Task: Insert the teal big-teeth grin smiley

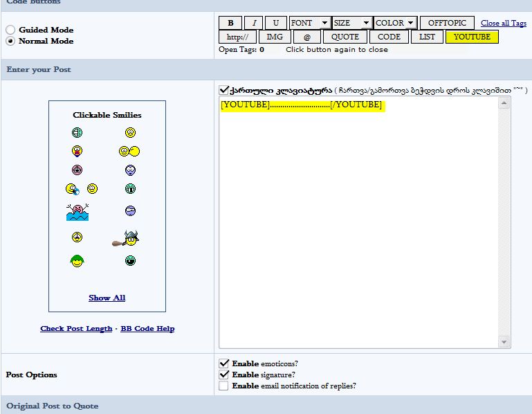Action: point(130,188)
